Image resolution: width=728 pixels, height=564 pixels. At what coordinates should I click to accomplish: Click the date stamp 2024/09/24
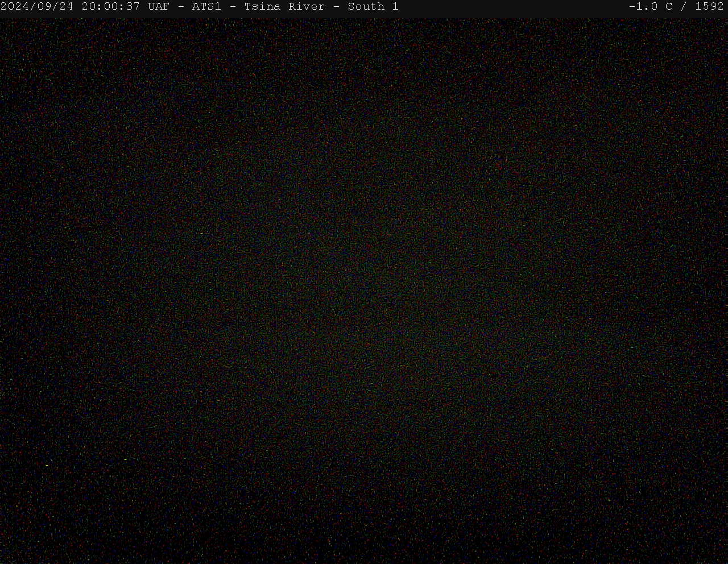click(37, 7)
